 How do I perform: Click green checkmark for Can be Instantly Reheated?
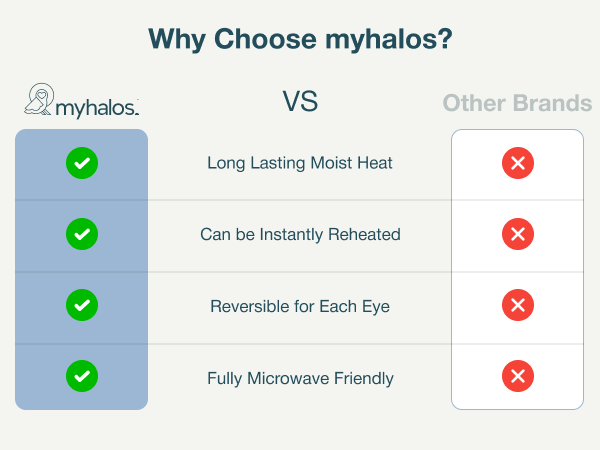(x=82, y=234)
